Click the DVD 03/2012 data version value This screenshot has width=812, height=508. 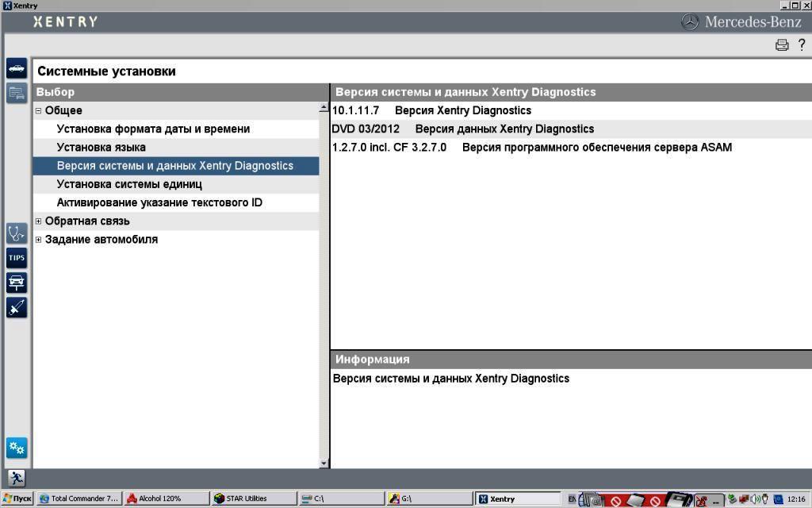pos(366,129)
